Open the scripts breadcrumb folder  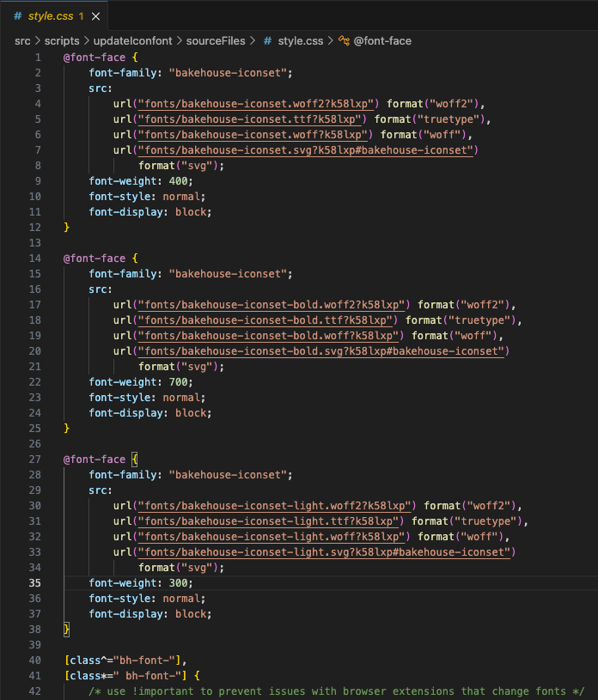62,40
